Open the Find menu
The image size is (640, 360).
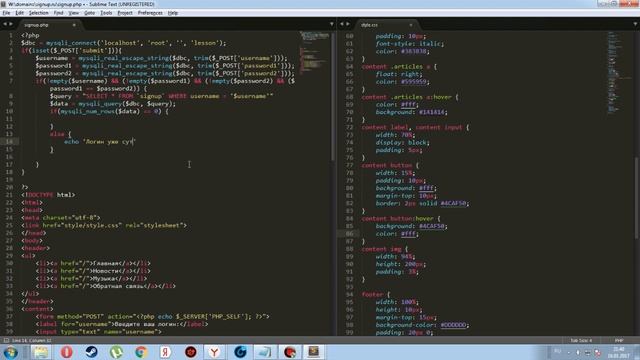coord(58,13)
